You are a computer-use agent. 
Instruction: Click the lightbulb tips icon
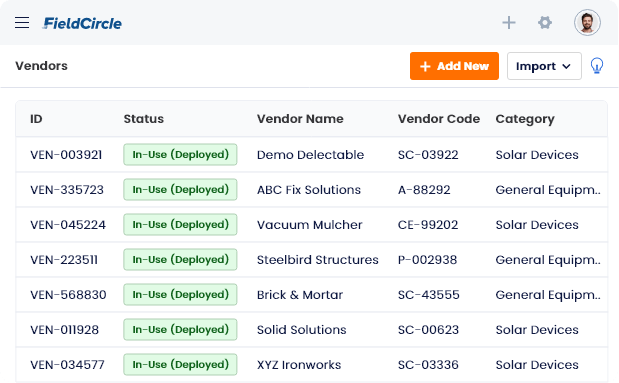tap(596, 66)
